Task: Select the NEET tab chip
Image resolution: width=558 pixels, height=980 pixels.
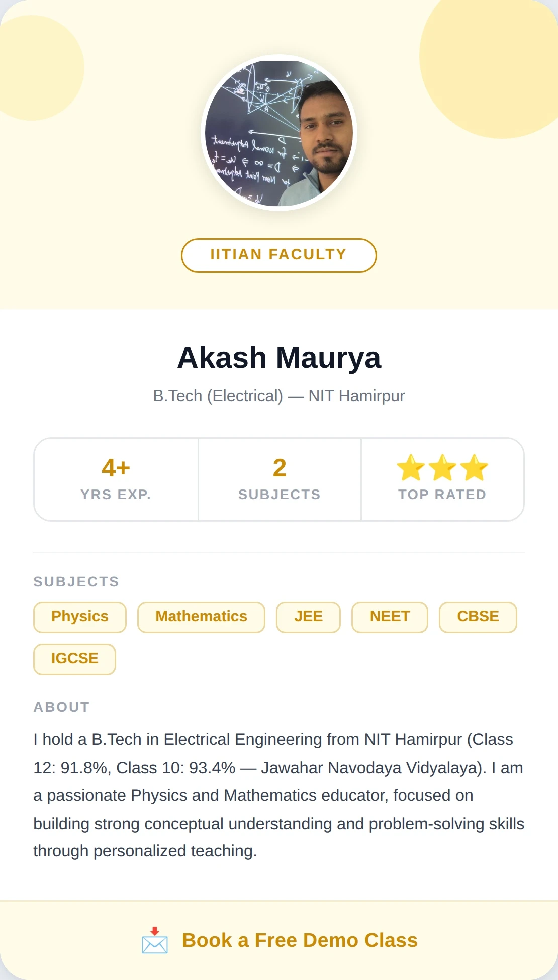Action: tap(390, 617)
